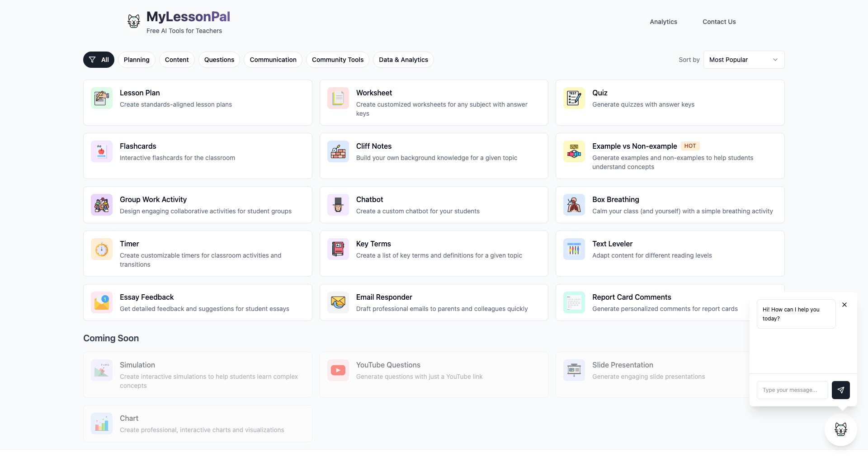Open the Most Popular sort dropdown
Viewport: 868px width, 457px height.
point(744,60)
